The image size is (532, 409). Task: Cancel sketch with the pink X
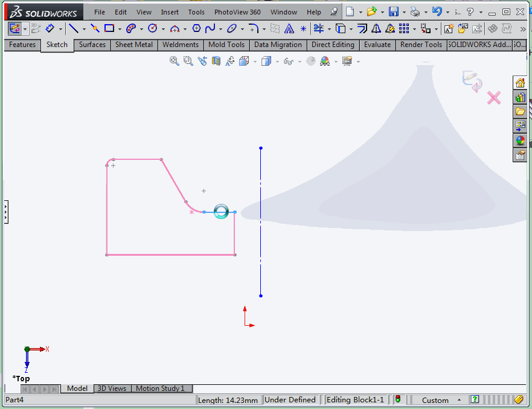click(x=494, y=98)
